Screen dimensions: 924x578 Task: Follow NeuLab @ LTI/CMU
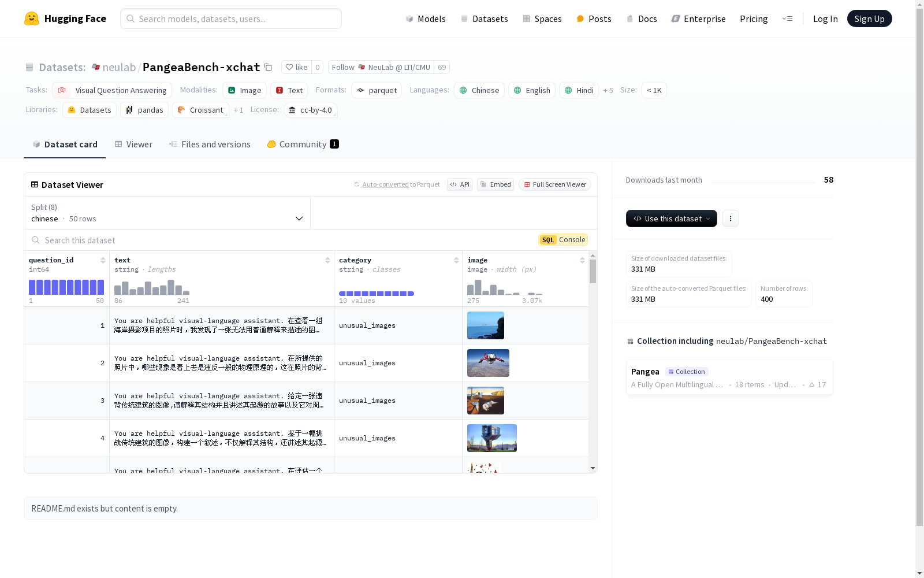click(x=381, y=67)
